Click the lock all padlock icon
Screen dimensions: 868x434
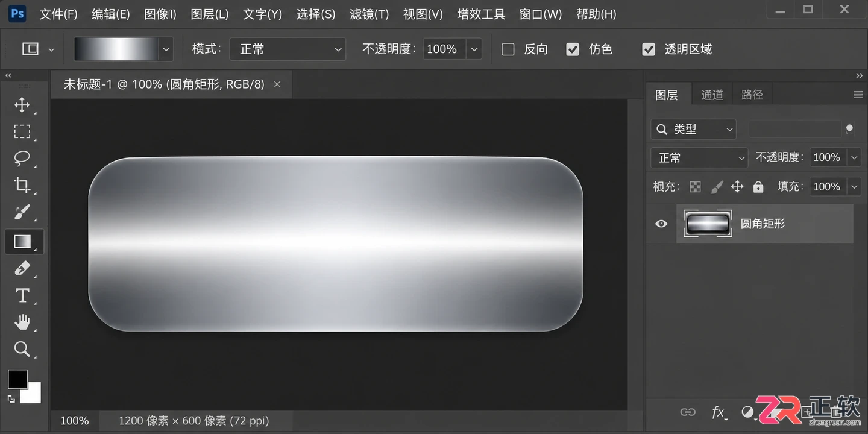pyautogui.click(x=758, y=187)
